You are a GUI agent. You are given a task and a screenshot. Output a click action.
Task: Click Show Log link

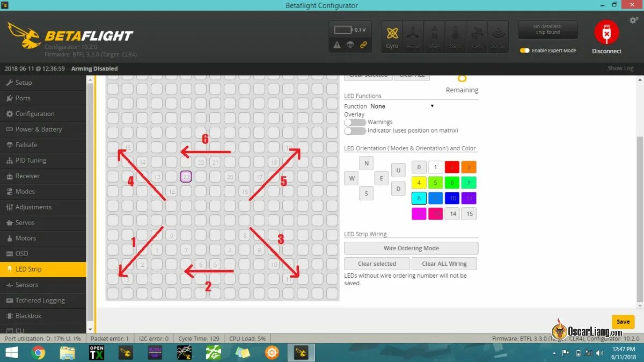pyautogui.click(x=620, y=68)
